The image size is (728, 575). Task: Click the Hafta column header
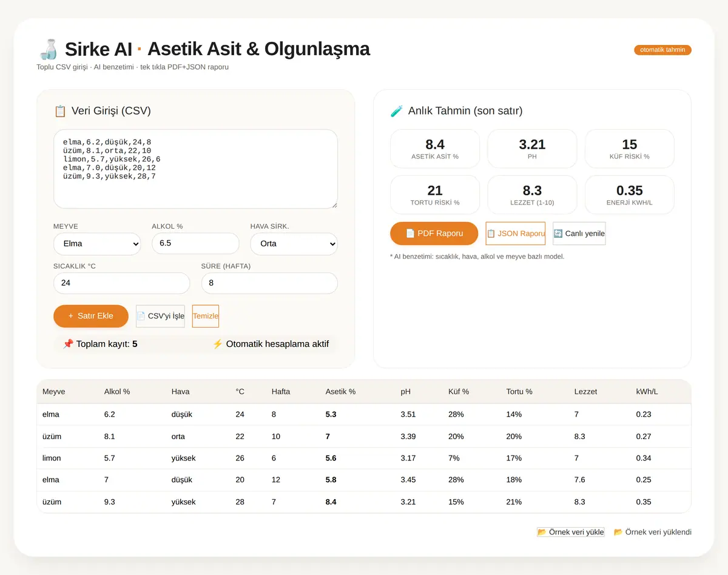point(281,392)
